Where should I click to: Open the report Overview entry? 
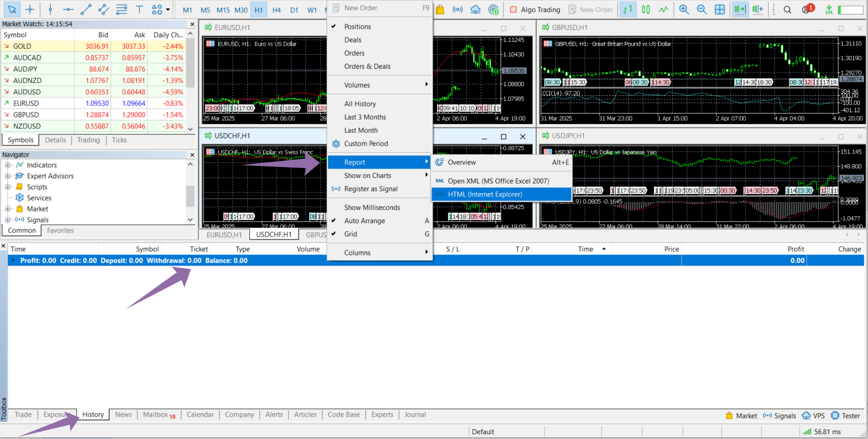[x=501, y=162]
